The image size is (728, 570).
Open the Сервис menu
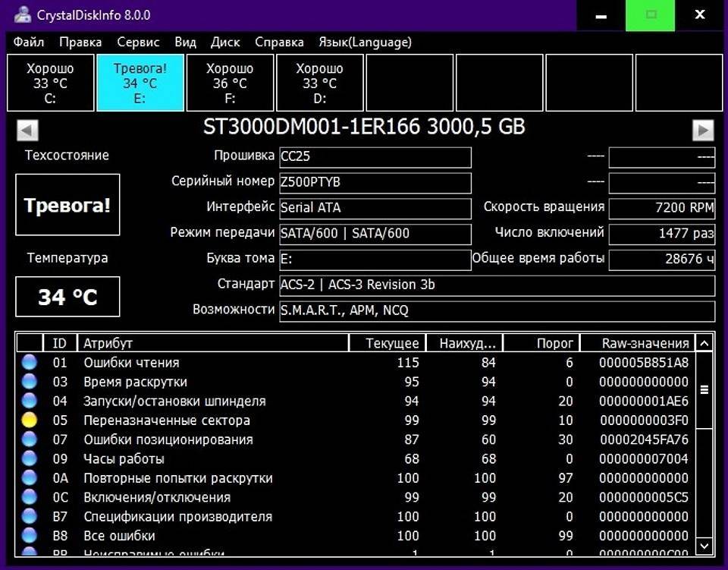(138, 43)
